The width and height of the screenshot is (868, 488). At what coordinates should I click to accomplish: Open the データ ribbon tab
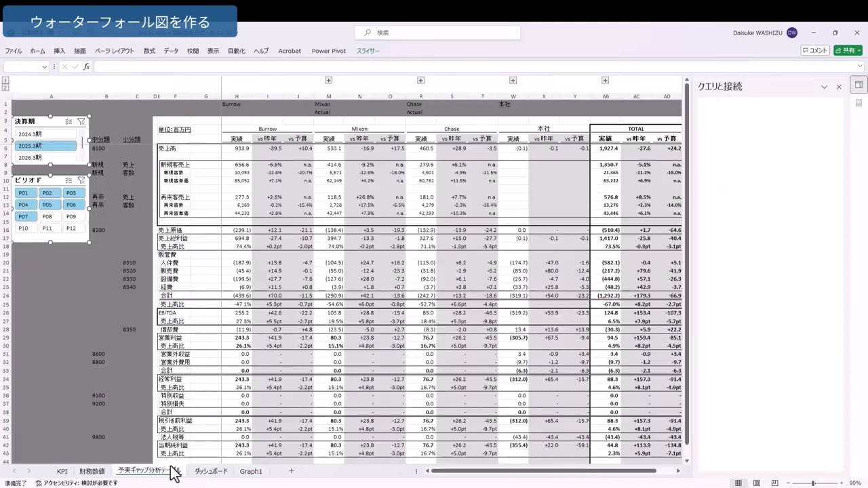coord(171,51)
